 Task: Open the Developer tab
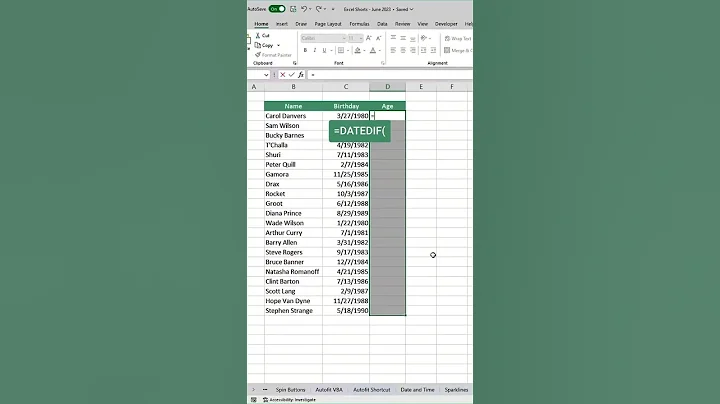click(446, 24)
